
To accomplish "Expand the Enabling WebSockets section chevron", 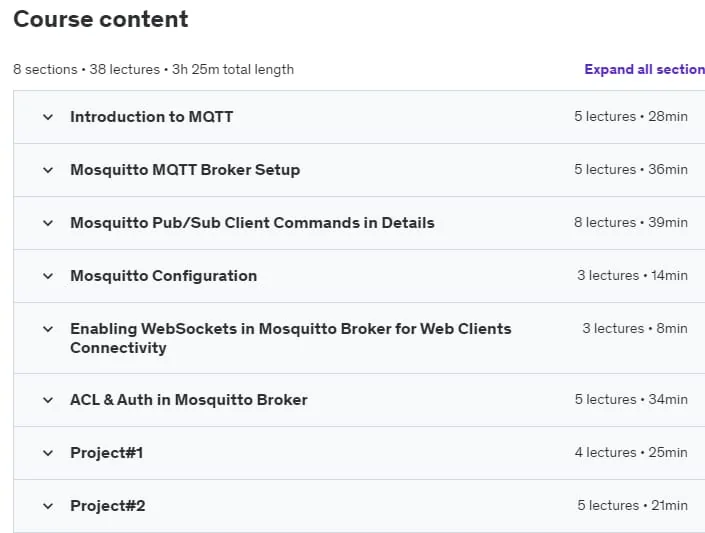I will click(48, 330).
